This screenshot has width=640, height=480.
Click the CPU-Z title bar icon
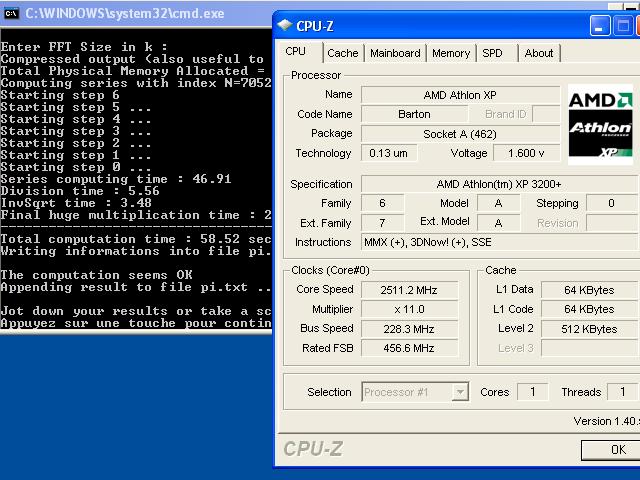pos(284,26)
